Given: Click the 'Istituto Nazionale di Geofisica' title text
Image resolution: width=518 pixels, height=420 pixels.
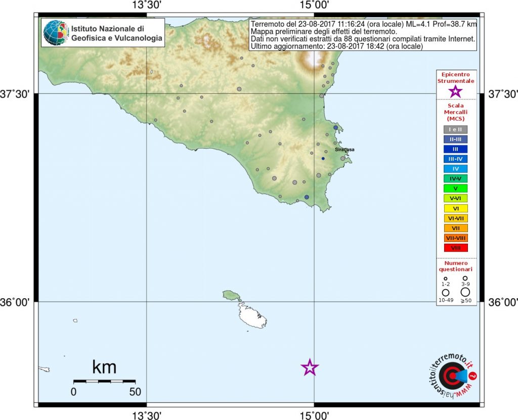Looking at the screenshot, I should (x=116, y=32).
